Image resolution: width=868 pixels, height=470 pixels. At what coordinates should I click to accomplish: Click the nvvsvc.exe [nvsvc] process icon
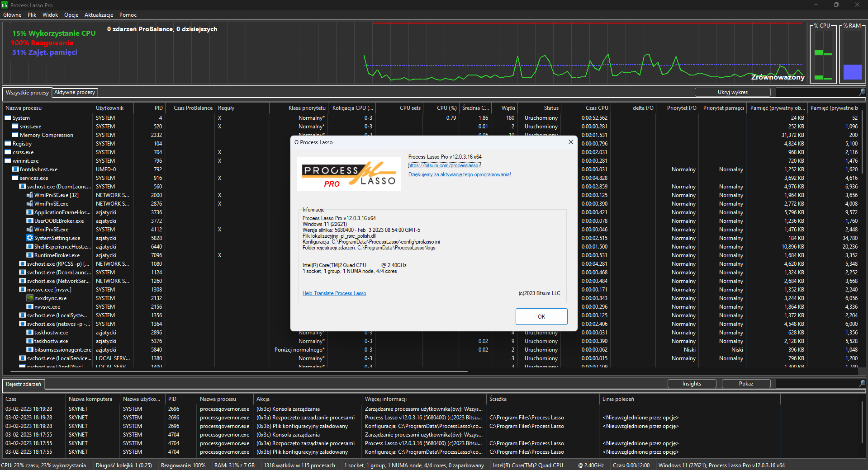[x=22, y=290]
